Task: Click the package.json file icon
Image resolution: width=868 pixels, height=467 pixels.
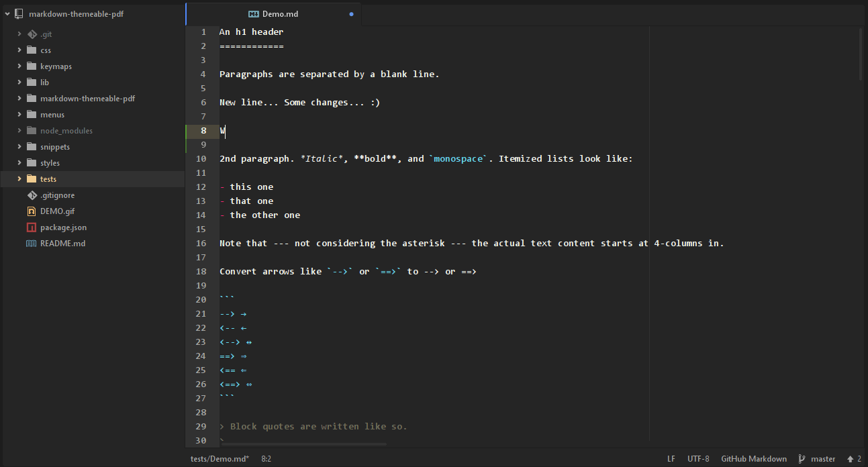Action: [x=32, y=227]
